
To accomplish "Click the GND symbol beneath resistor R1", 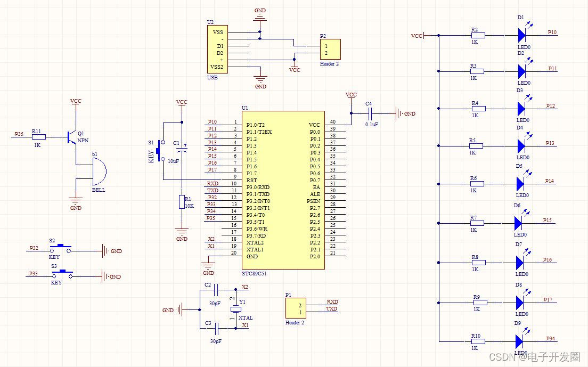I will point(182,233).
